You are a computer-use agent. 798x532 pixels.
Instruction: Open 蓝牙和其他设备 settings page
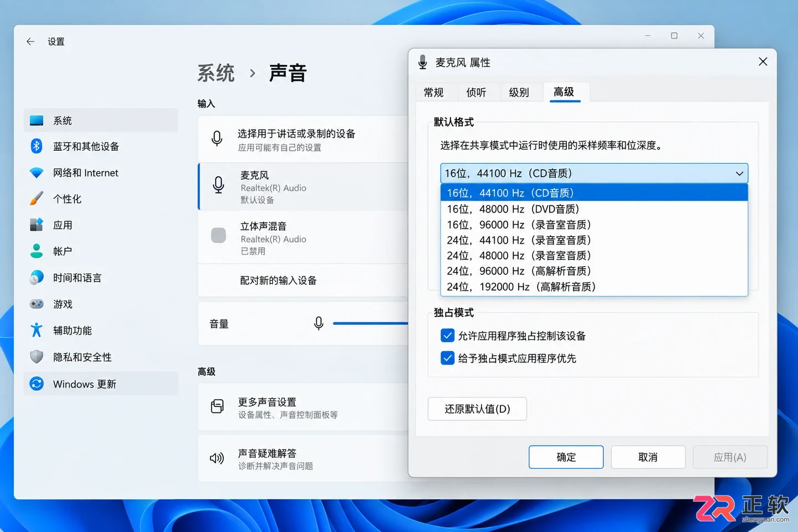click(101, 146)
